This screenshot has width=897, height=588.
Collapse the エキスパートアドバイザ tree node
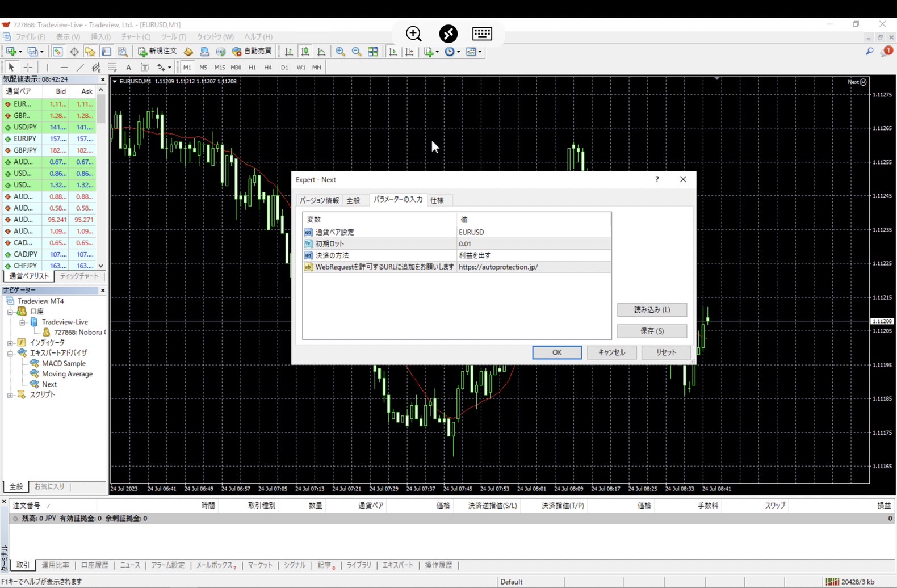[10, 353]
